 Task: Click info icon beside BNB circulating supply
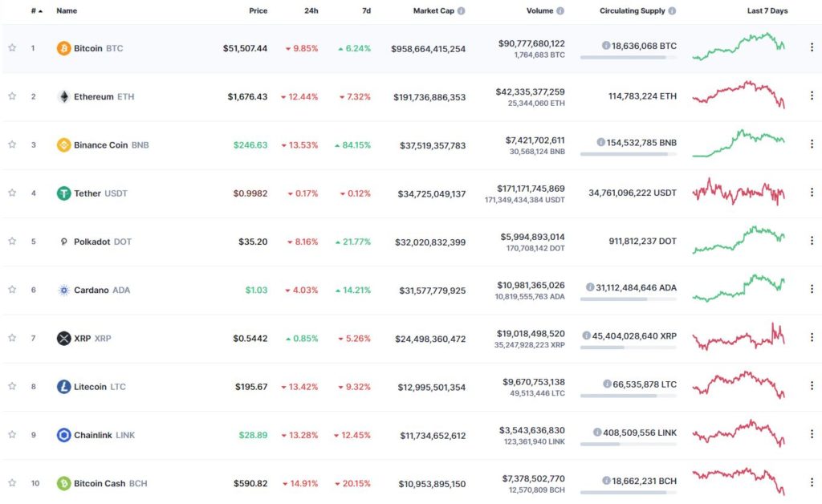(600, 142)
